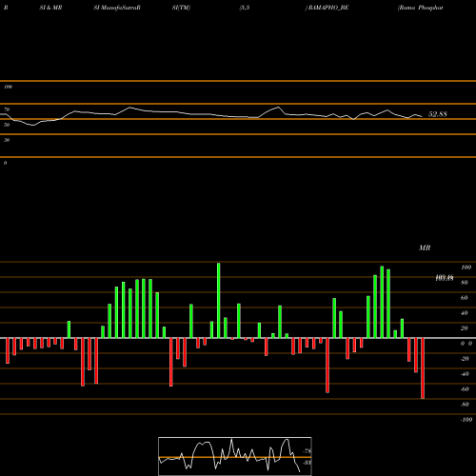Click the -80 label on MR axis

click(x=465, y=405)
